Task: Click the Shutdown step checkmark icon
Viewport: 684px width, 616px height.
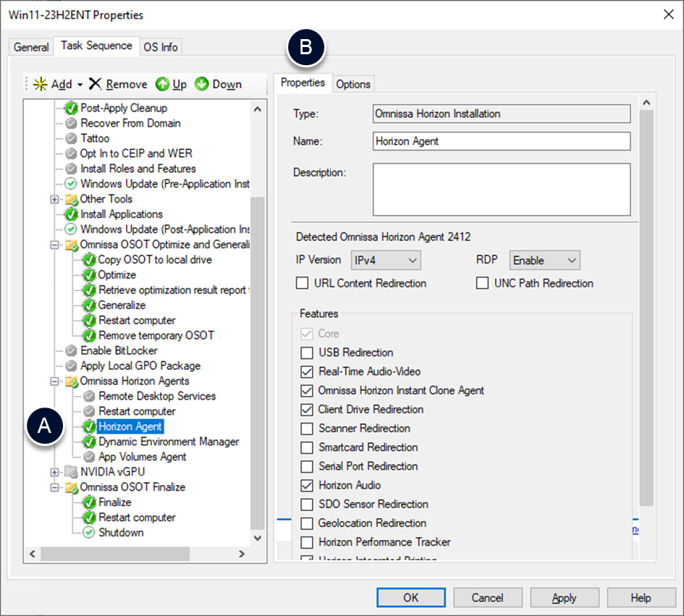Action: click(89, 533)
